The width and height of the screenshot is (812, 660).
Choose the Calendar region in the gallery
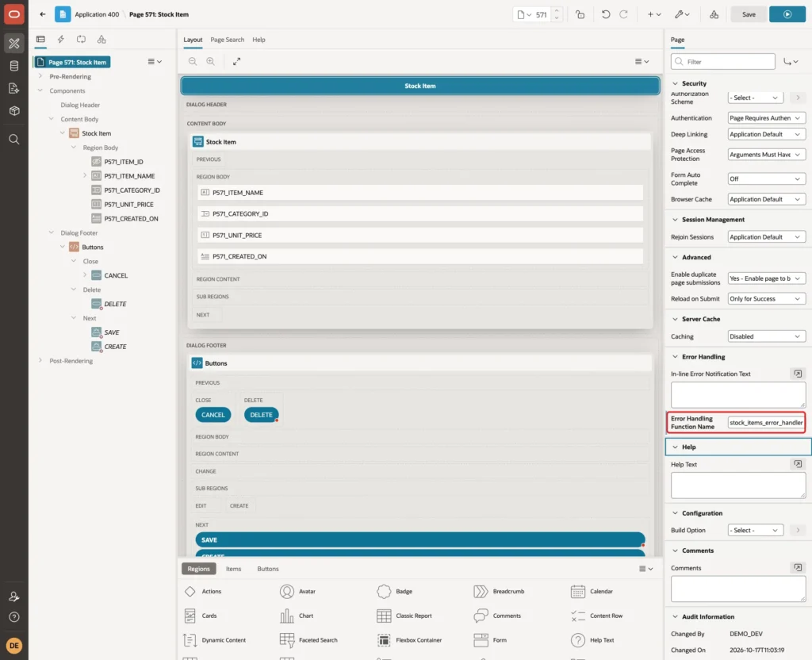[592, 591]
